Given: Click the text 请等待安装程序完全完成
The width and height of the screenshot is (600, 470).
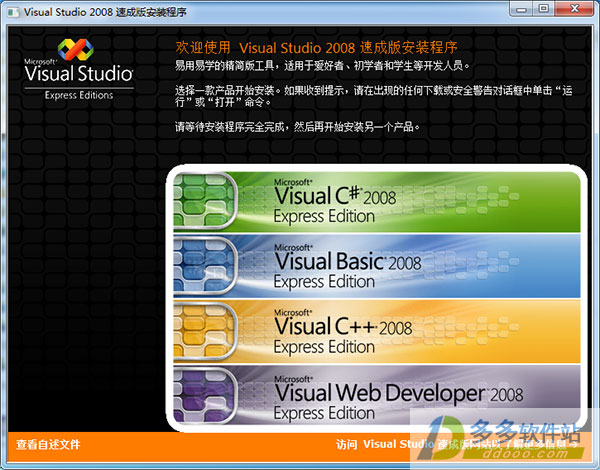Looking at the screenshot, I should coord(230,127).
